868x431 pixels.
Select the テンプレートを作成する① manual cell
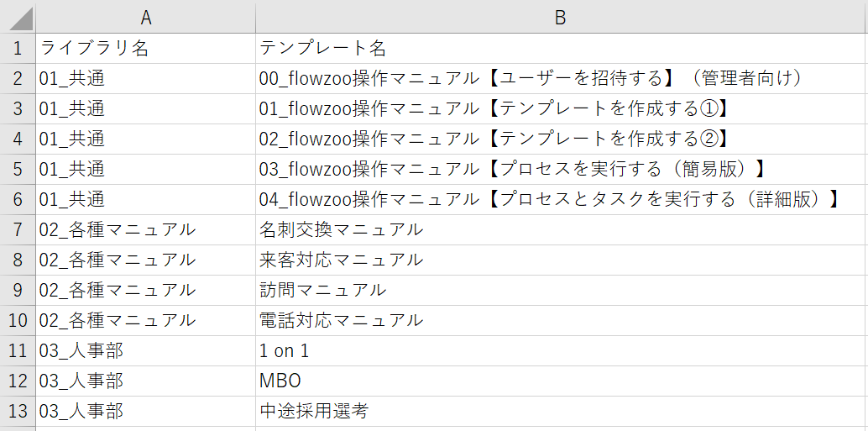tap(493, 108)
